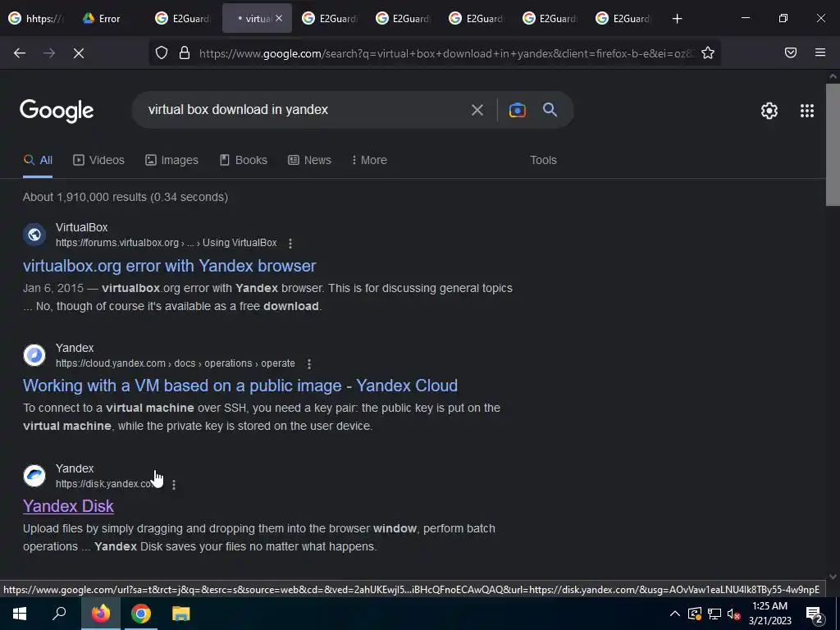Screen dimensions: 840x630
Task: Open the Windows notification center
Action: pyautogui.click(x=815, y=614)
